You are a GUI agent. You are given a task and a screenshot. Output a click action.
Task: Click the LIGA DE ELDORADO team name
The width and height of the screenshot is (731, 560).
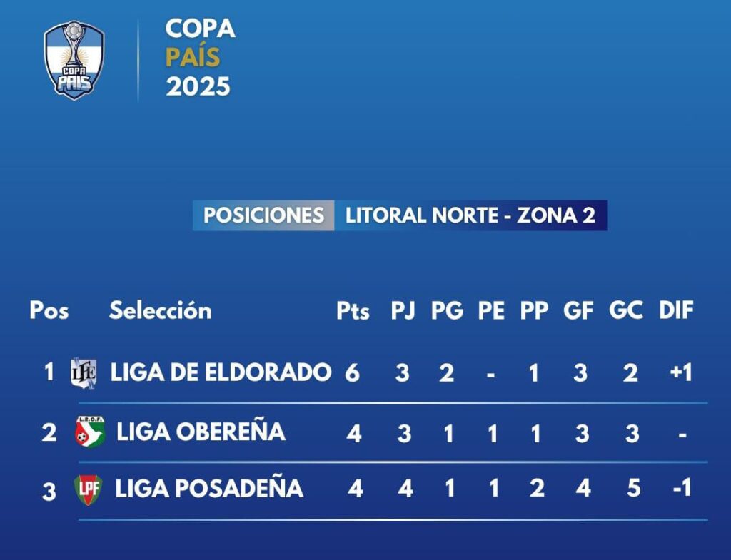point(221,372)
